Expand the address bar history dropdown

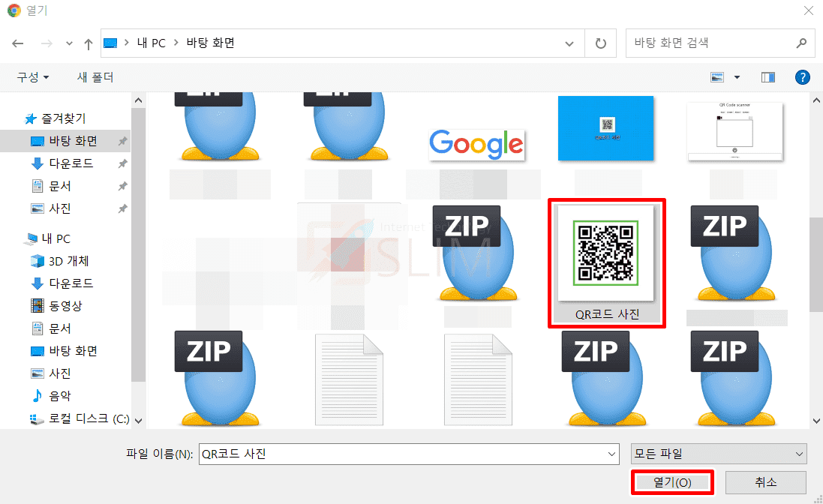[569, 43]
